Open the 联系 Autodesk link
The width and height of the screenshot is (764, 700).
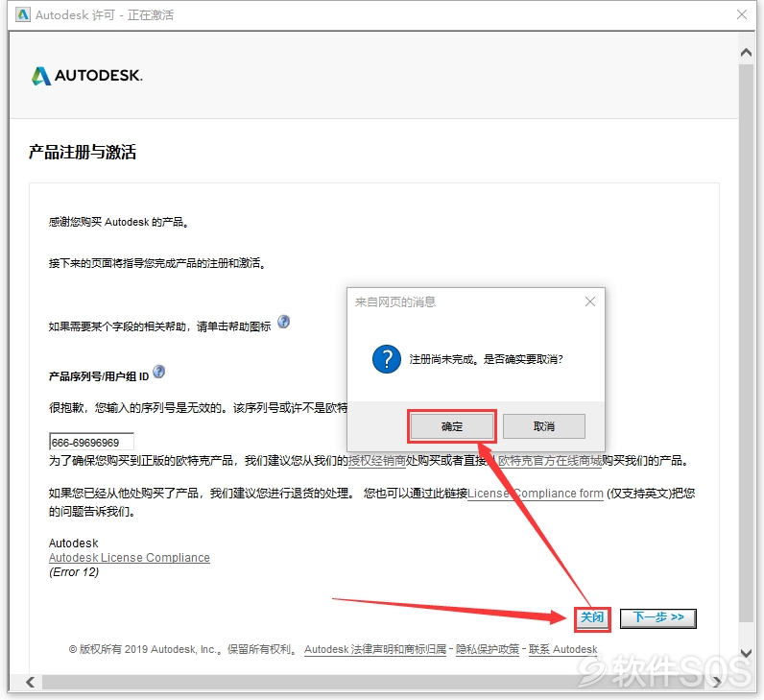tap(562, 649)
